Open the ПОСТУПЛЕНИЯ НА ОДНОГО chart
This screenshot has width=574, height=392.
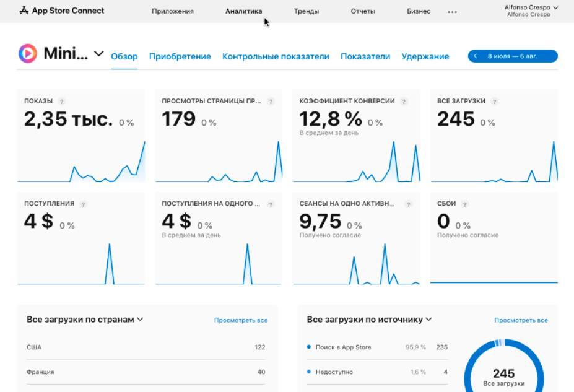point(219,264)
